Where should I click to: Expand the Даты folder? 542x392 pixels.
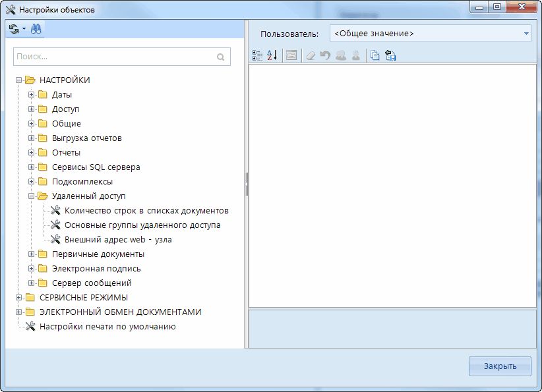coord(31,95)
